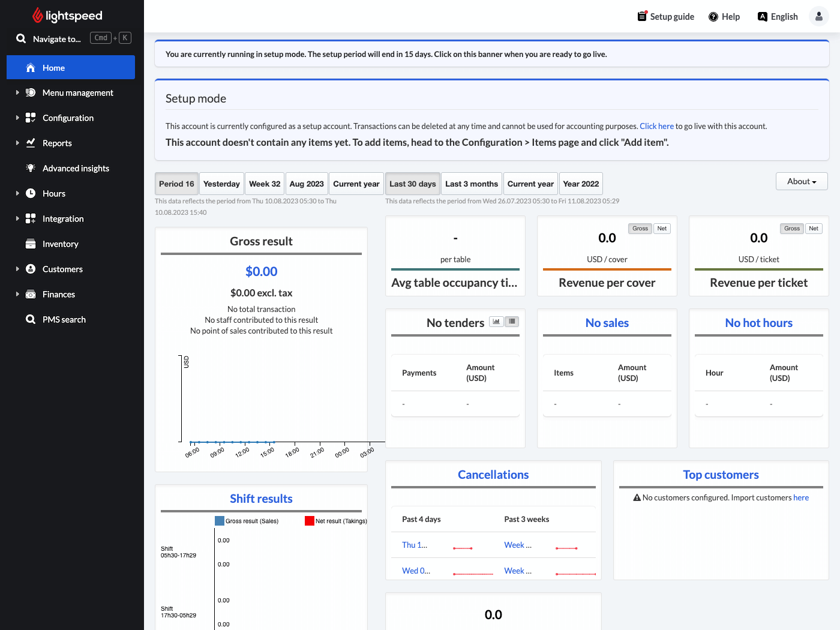Select the Reports sidebar icon
This screenshot has width=840, height=630.
click(30, 143)
